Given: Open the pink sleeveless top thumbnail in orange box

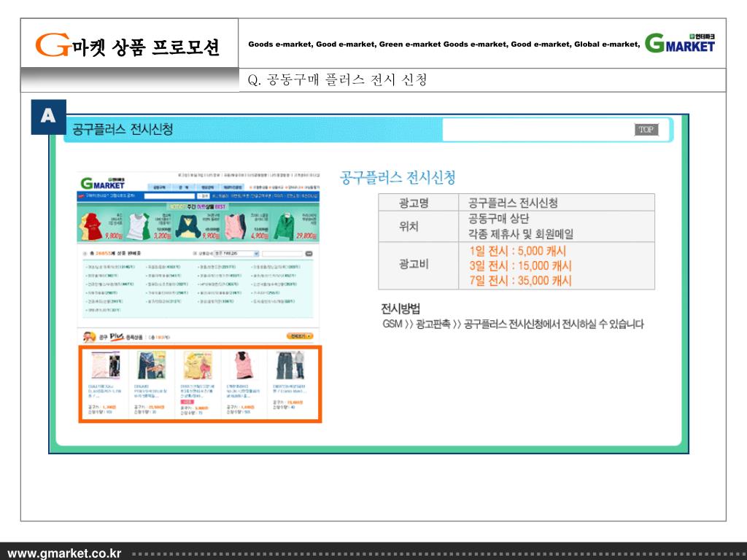Looking at the screenshot, I should pyautogui.click(x=243, y=365).
